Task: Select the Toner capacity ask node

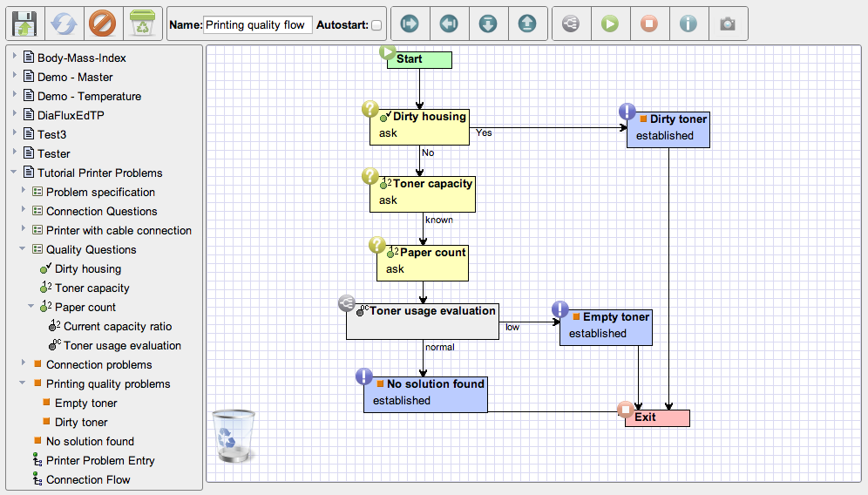Action: (423, 193)
